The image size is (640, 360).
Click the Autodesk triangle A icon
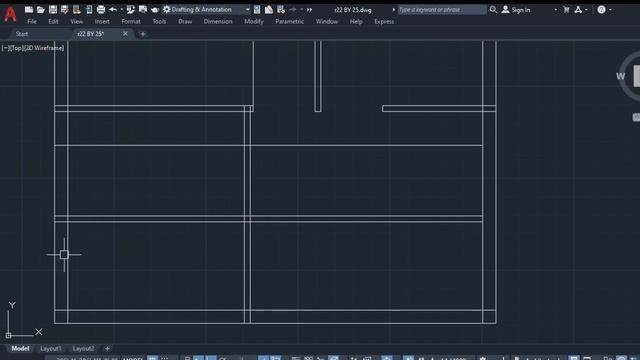[578, 9]
